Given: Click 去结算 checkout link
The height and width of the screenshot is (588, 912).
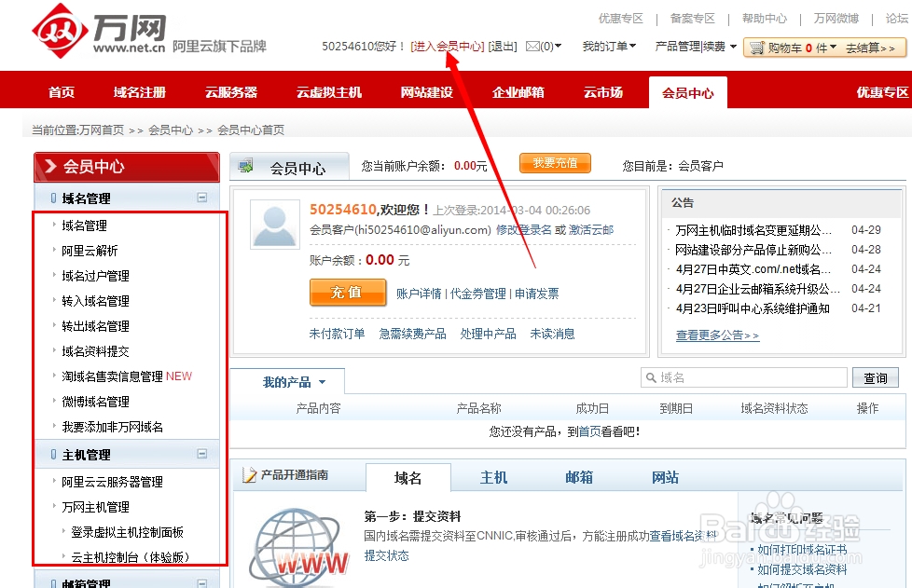Looking at the screenshot, I should click(870, 48).
